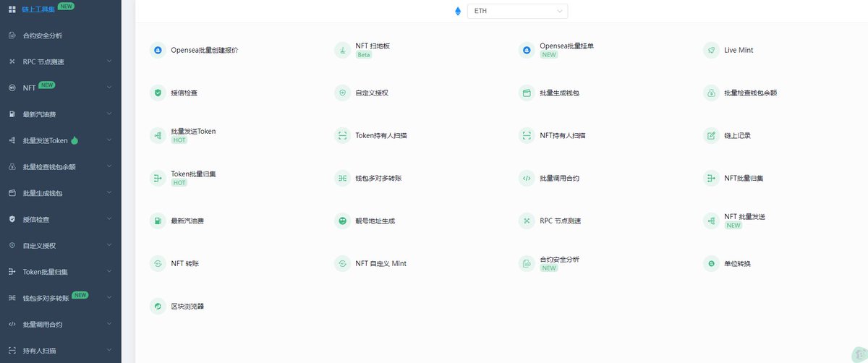
Task: Open the ETH network dropdown
Action: [517, 11]
